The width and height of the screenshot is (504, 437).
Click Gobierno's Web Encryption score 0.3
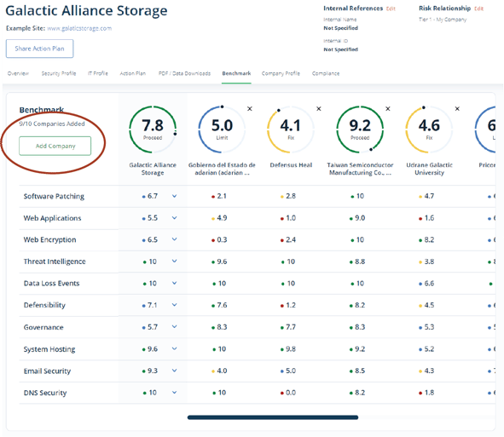[222, 239]
